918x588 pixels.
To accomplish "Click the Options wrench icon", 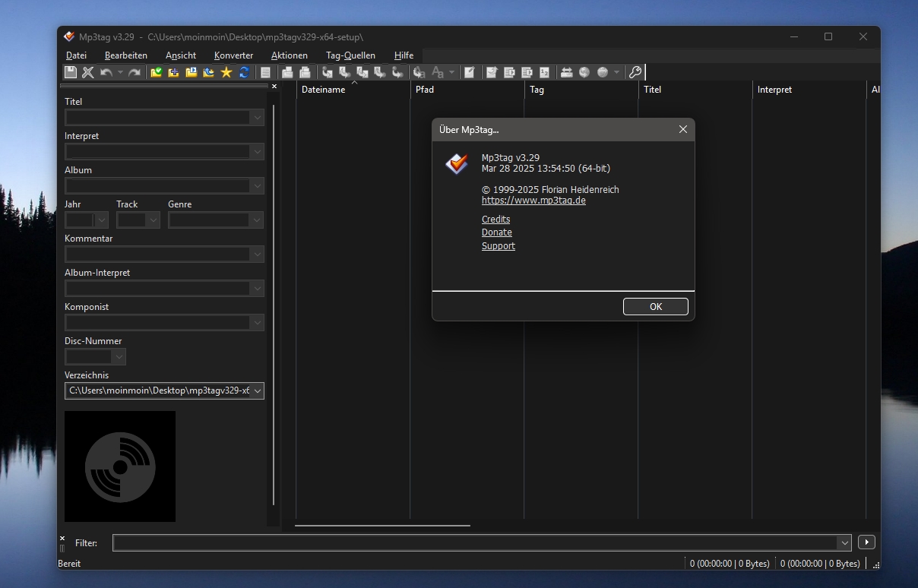I will [x=635, y=72].
